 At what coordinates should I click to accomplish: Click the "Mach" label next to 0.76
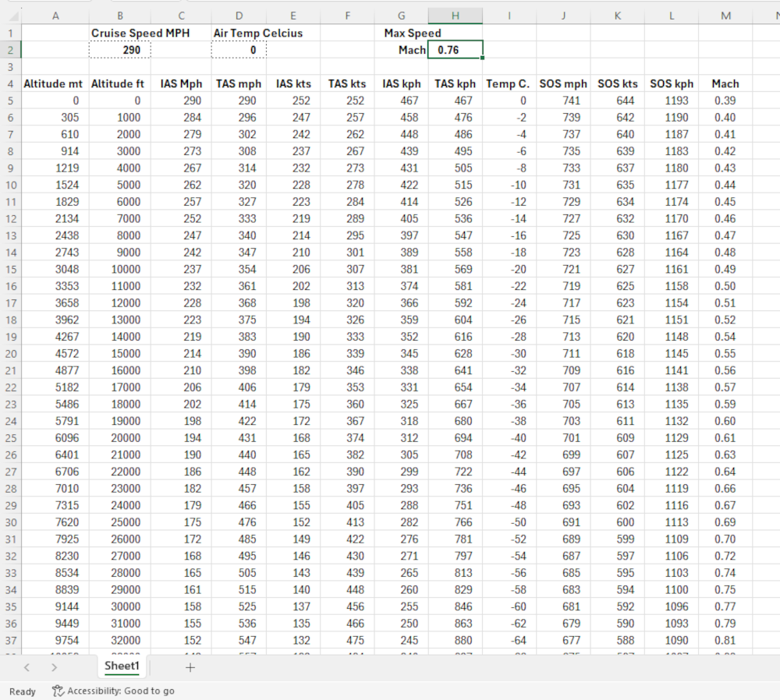(x=402, y=50)
